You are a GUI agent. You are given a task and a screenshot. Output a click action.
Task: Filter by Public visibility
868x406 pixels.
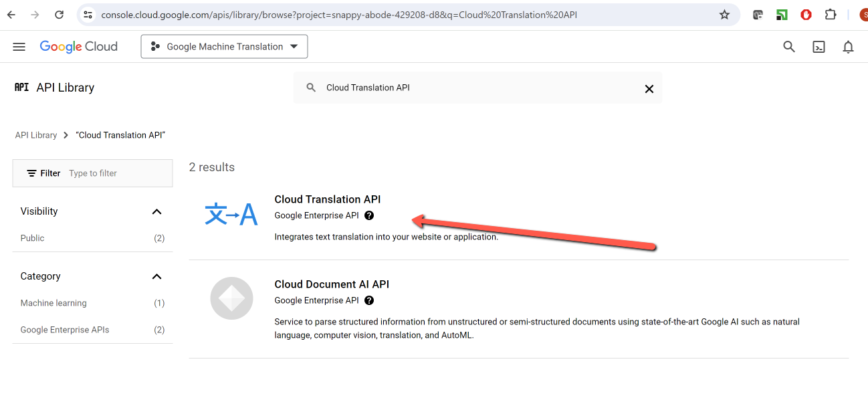pyautogui.click(x=92, y=238)
